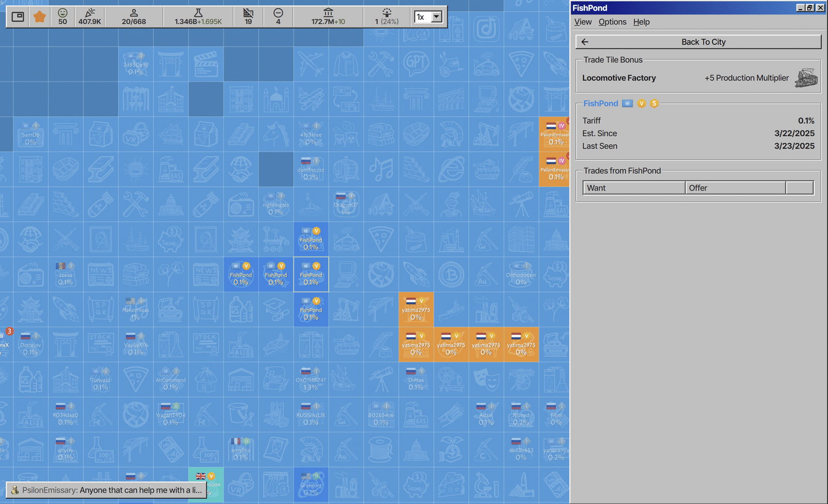
Task: Select the MHarmless 1% tile
Action: [136, 309]
